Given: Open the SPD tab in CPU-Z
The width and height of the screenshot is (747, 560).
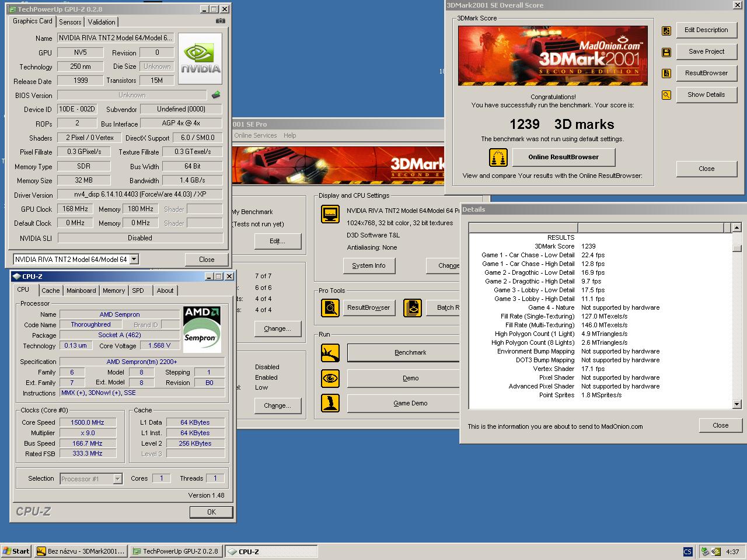Looking at the screenshot, I should coord(138,290).
